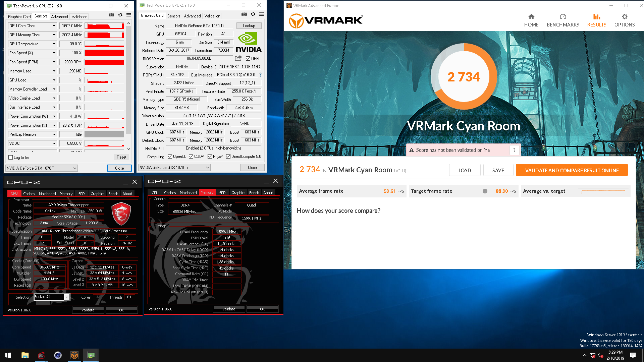The height and width of the screenshot is (362, 644).
Task: Click the NVIDIA logo in GPU-Z
Action: 249,42
